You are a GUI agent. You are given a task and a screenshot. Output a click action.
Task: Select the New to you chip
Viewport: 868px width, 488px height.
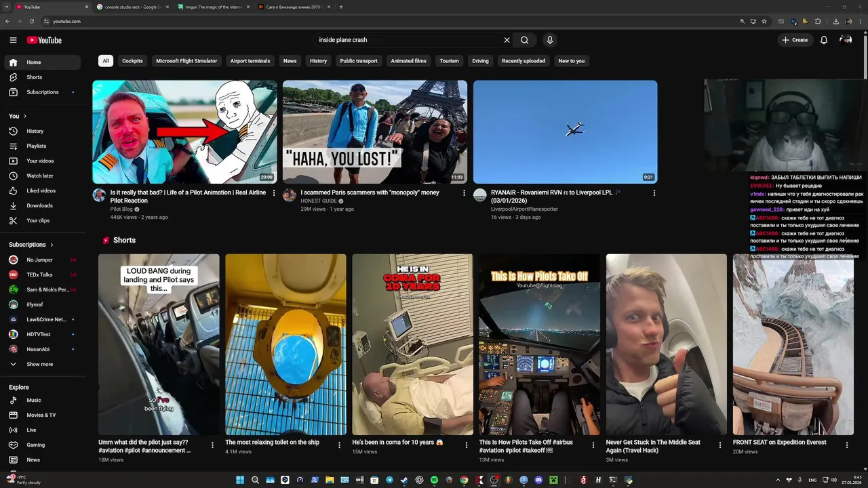(572, 61)
